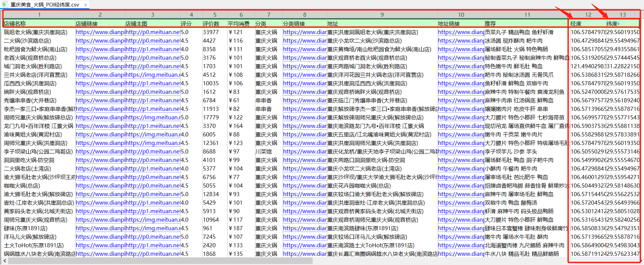Select 串串香 category in 秀孃串串香 row
644x265 pixels.
[269, 100]
